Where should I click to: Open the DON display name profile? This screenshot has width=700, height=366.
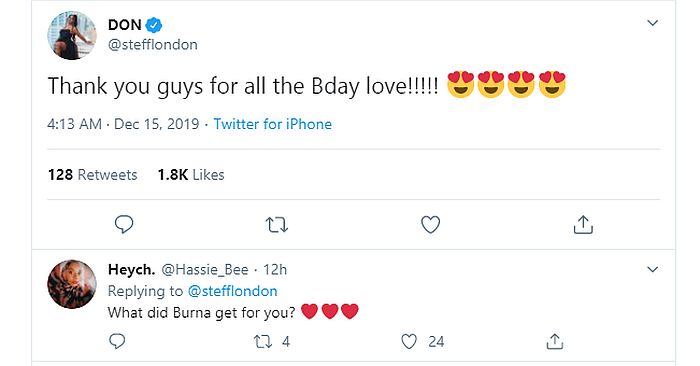(125, 25)
